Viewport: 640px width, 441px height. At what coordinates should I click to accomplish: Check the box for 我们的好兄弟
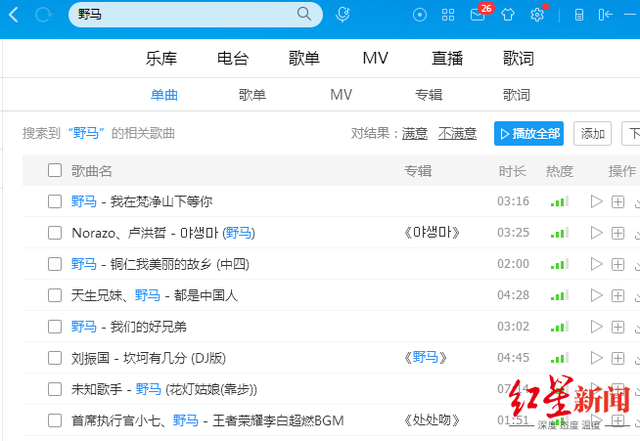coord(55,327)
